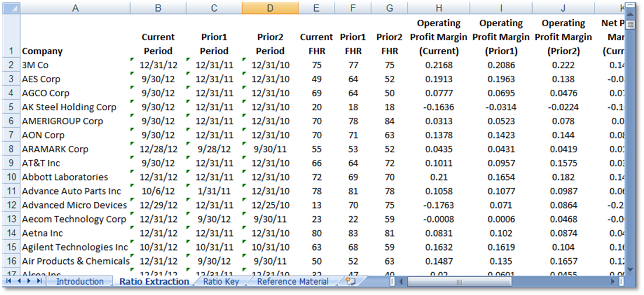
Task: Click the Current Period header cell
Action: click(158, 36)
